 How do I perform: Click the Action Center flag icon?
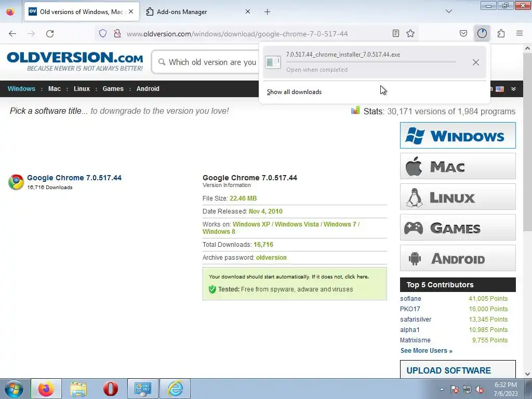(455, 389)
